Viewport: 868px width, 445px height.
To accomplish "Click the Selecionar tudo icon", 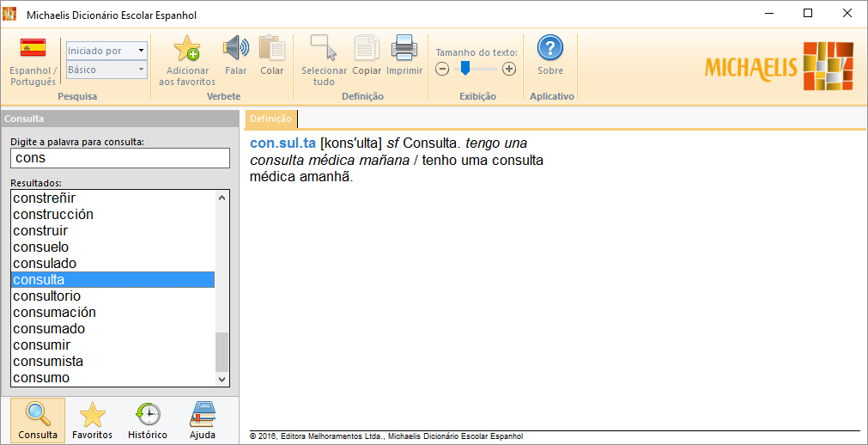I will tap(324, 48).
